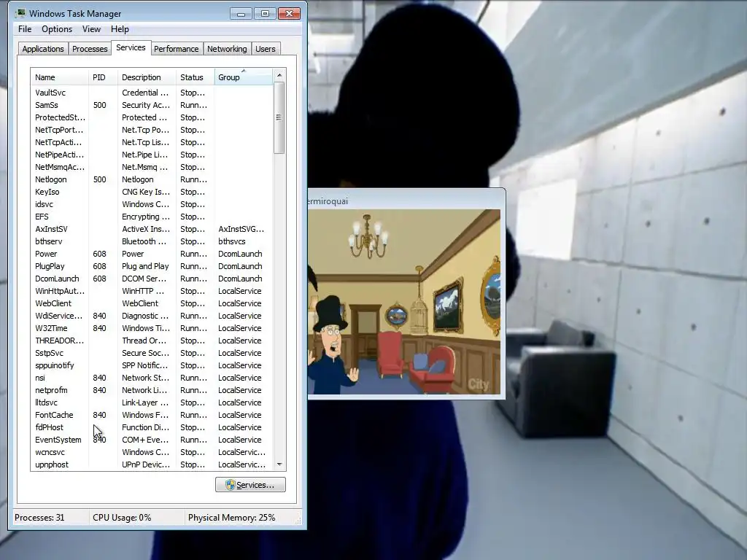Image resolution: width=747 pixels, height=560 pixels.
Task: Select the WdiService... service row
Action: 152,315
